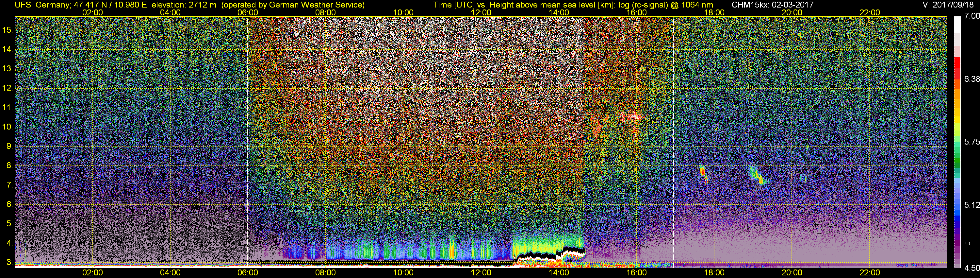Click "20:00" on the top time axis
Screen dimensions: 980x278
(x=792, y=12)
